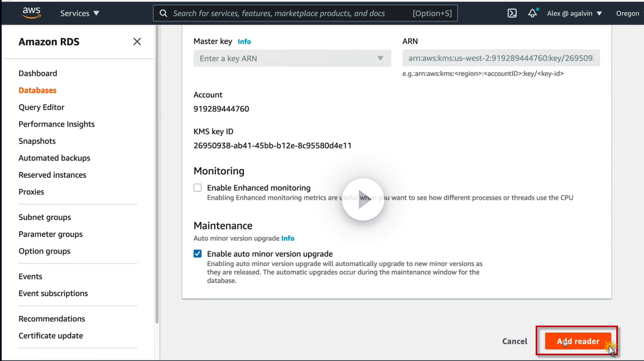This screenshot has width=644, height=361.
Task: Cancel the add reader form
Action: [515, 341]
